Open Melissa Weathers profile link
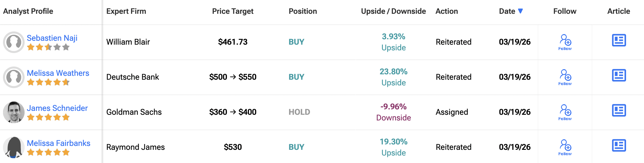644x163 pixels. [58, 73]
